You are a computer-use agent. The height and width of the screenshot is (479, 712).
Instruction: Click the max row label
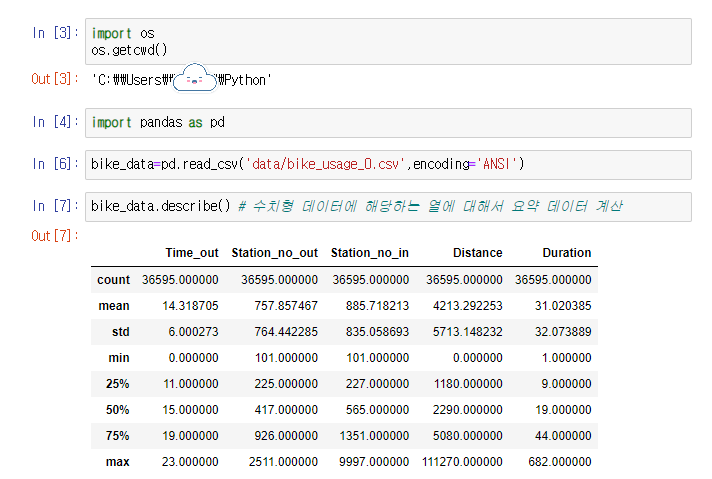(x=118, y=462)
